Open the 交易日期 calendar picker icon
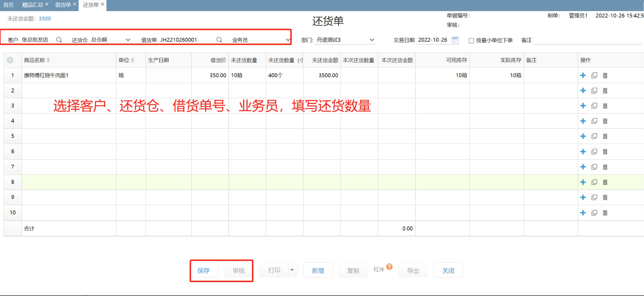This screenshot has width=644, height=296. click(455, 40)
